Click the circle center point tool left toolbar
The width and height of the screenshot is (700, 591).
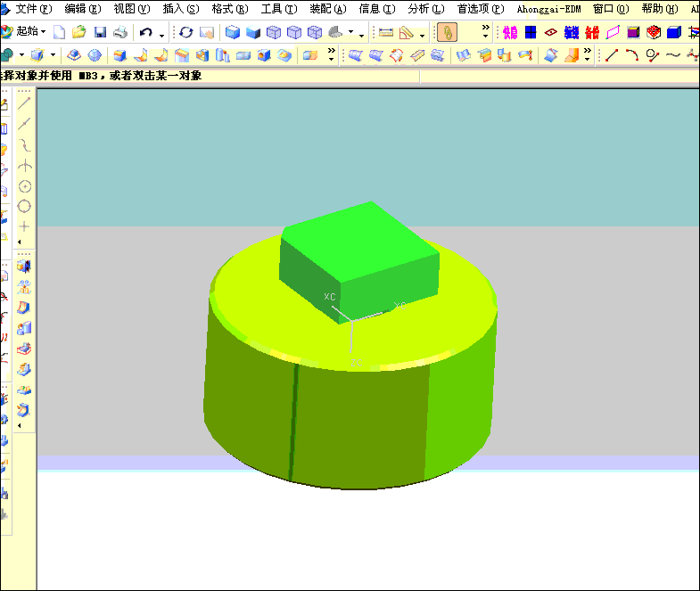[25, 186]
